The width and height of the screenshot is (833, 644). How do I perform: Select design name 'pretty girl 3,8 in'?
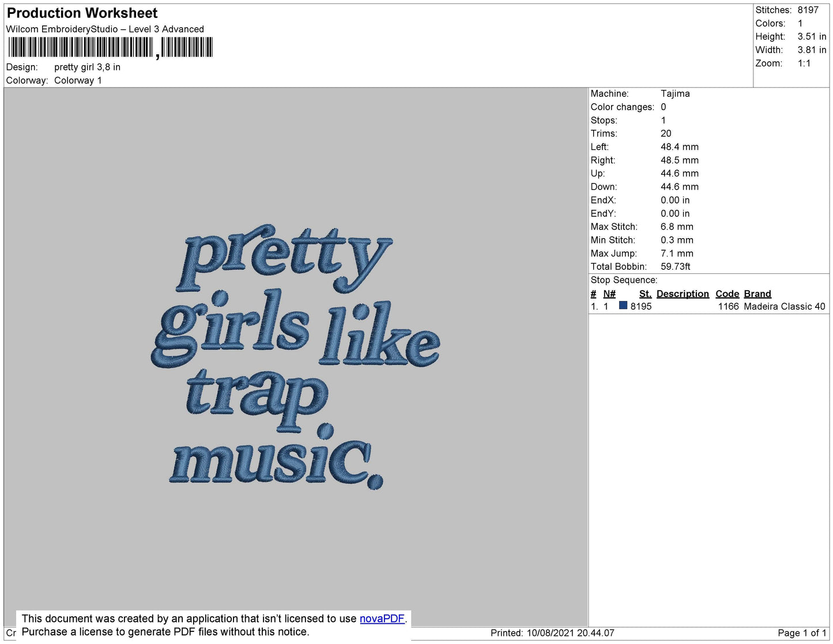click(x=87, y=67)
